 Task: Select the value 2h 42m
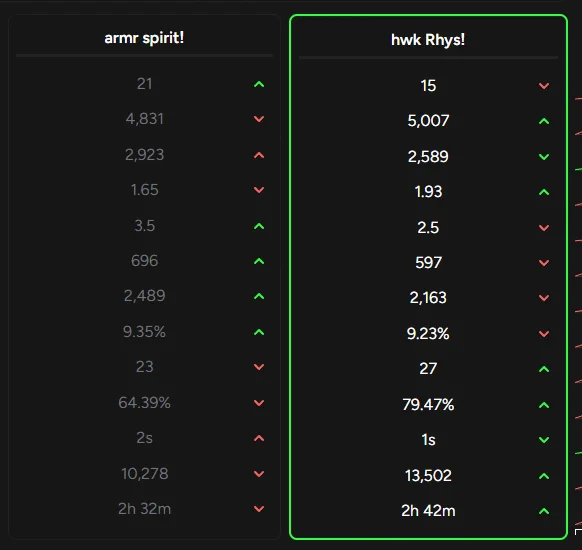(428, 511)
